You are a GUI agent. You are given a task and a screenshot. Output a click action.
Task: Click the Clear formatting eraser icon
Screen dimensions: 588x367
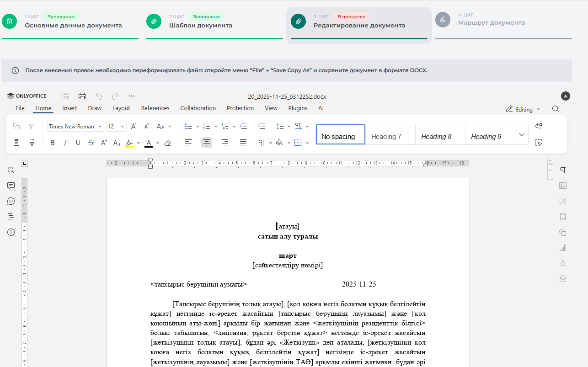(167, 143)
